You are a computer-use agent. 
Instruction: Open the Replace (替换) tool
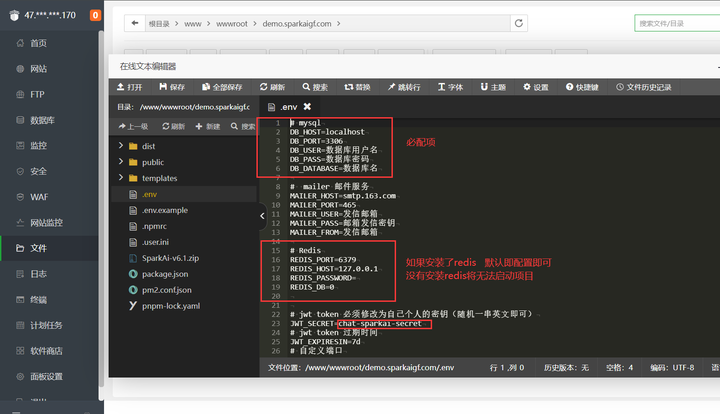point(357,87)
